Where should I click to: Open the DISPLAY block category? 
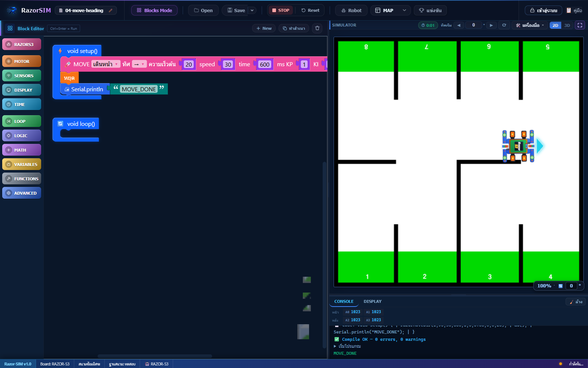pos(22,90)
